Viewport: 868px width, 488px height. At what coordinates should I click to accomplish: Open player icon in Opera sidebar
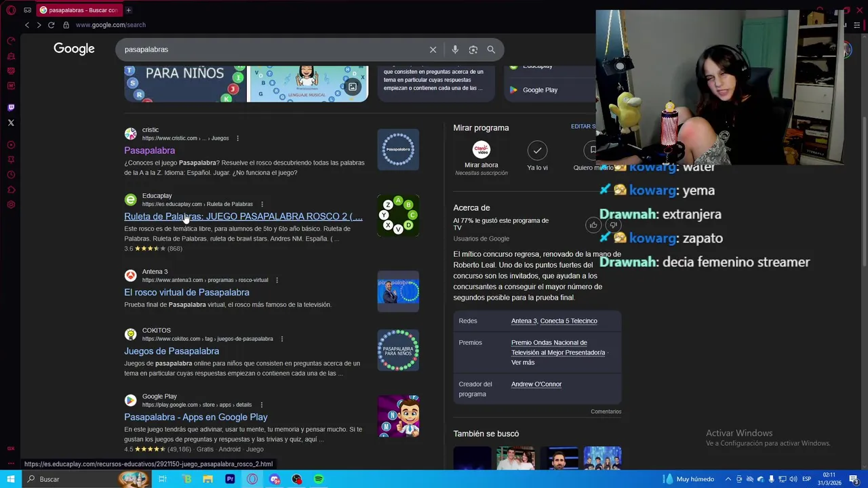[11, 145]
